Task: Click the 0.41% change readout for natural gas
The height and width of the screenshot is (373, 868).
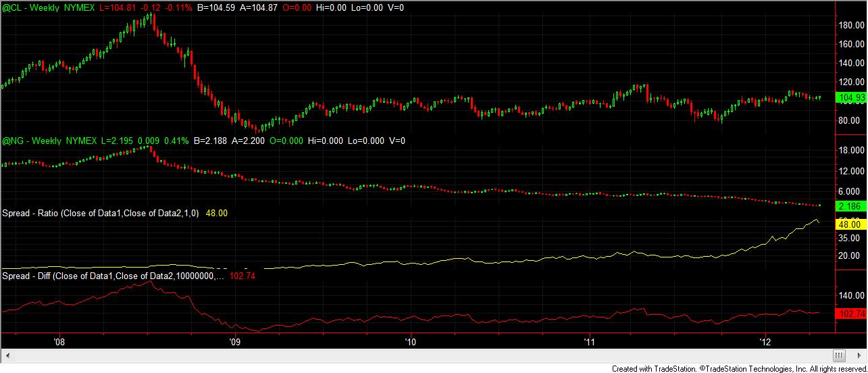Action: tap(177, 141)
